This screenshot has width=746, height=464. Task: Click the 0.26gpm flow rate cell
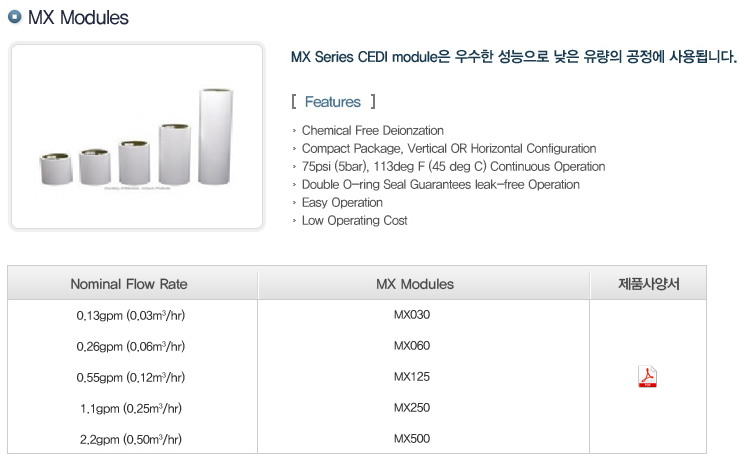pyautogui.click(x=131, y=346)
